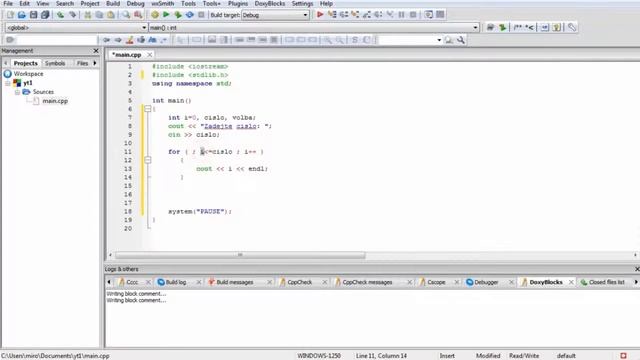
Task: Create a new file from the toolbar
Action: (10, 15)
